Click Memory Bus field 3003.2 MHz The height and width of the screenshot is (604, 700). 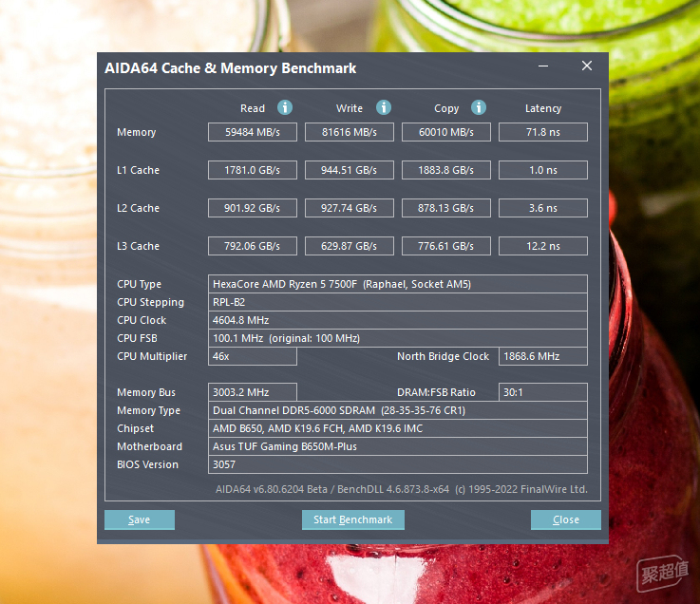point(253,392)
